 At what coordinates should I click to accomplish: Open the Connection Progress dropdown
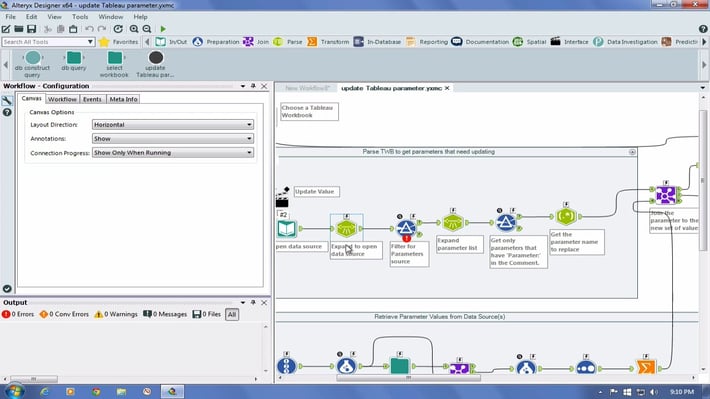tap(173, 153)
